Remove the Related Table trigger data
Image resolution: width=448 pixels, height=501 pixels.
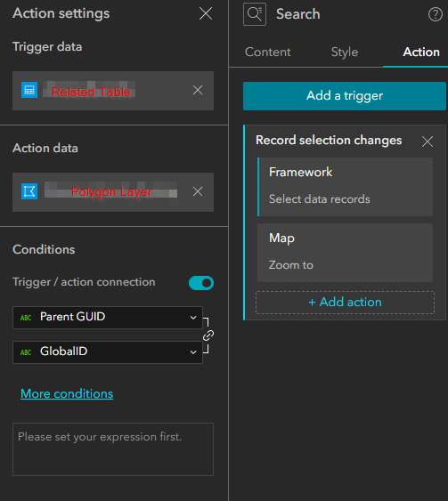[x=198, y=90]
